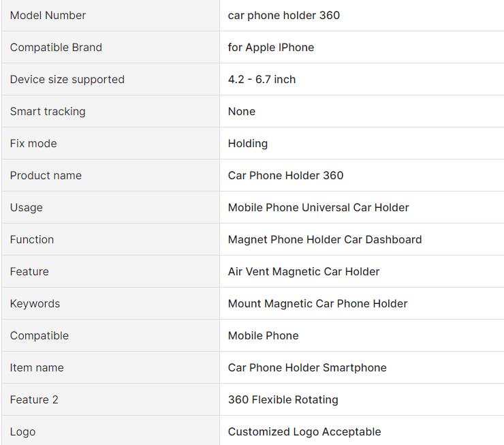
Task: Click the '4.2 - 6.7 inch' value
Action: (x=262, y=79)
